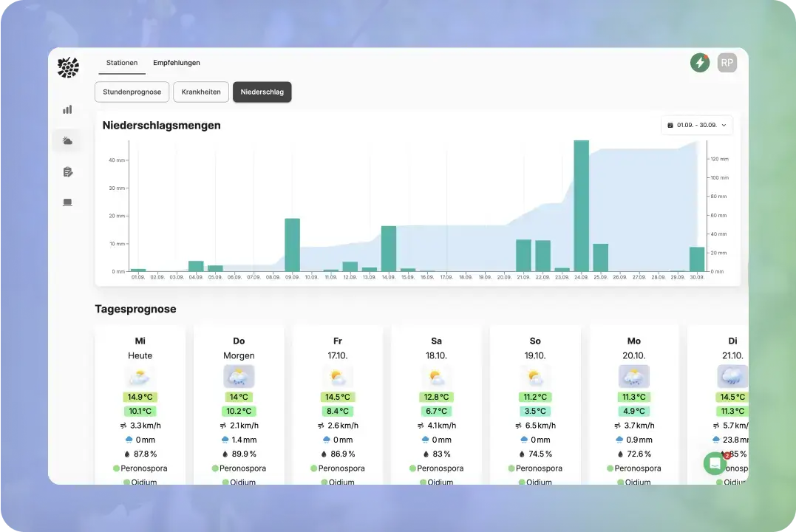The height and width of the screenshot is (532, 796).
Task: Click the rainy weather icon for Do
Action: tap(239, 377)
